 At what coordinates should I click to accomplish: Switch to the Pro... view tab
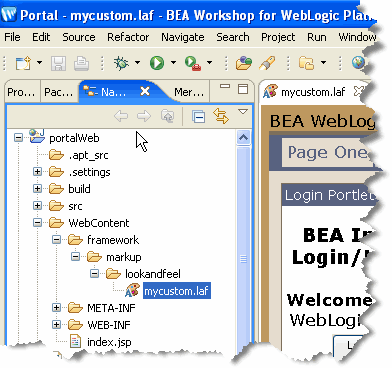pyautogui.click(x=21, y=92)
